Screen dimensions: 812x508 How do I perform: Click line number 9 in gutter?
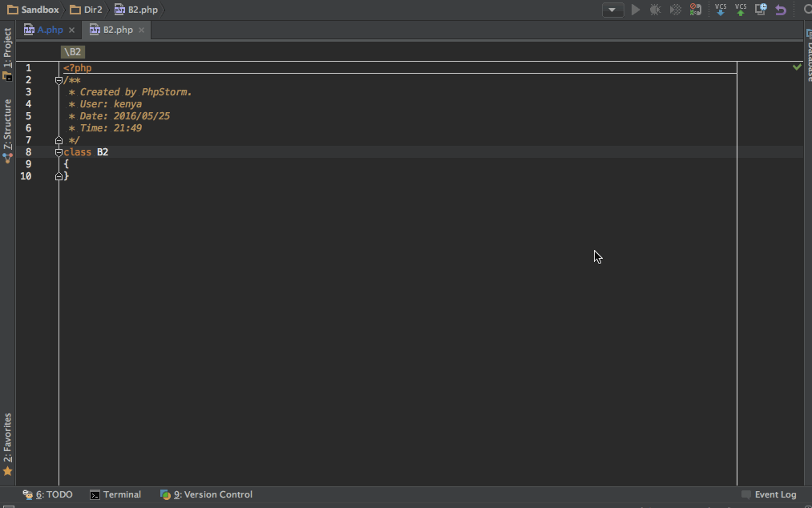29,164
